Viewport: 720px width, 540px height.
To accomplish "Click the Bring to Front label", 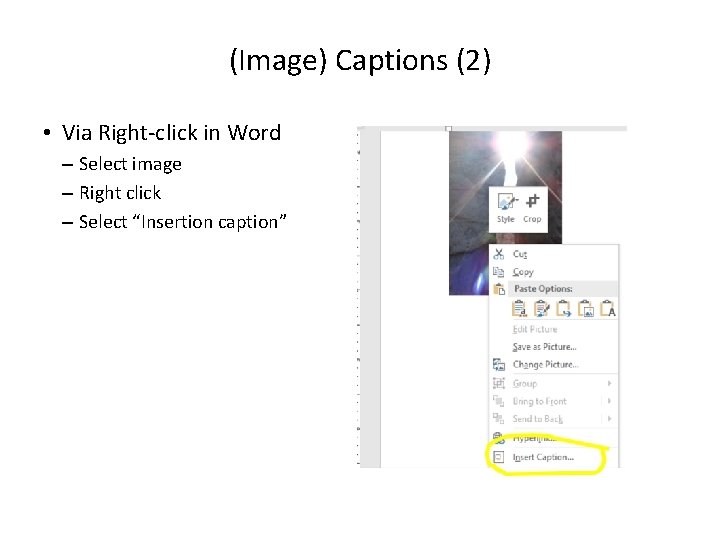I will pyautogui.click(x=540, y=401).
